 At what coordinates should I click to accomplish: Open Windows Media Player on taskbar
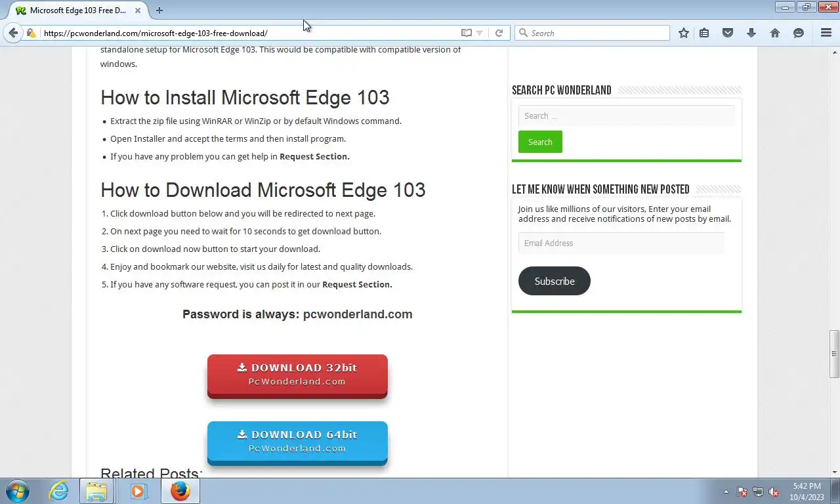(x=138, y=491)
